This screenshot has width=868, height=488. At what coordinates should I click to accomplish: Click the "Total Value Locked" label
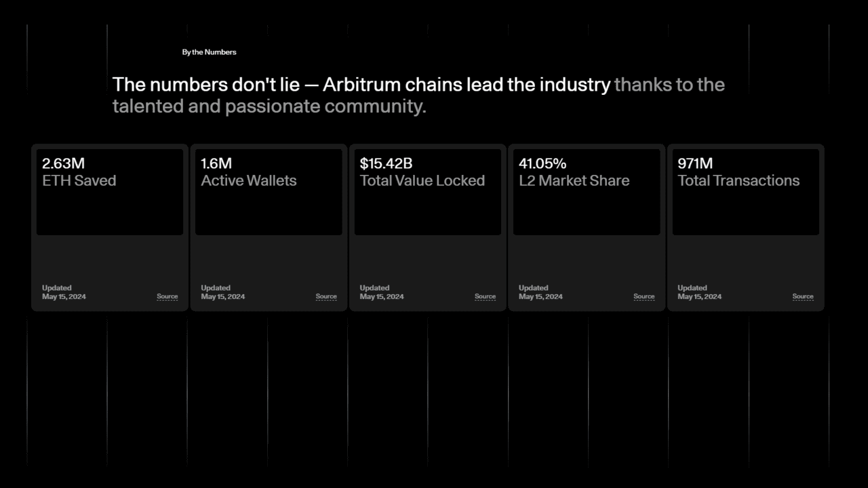(x=422, y=180)
